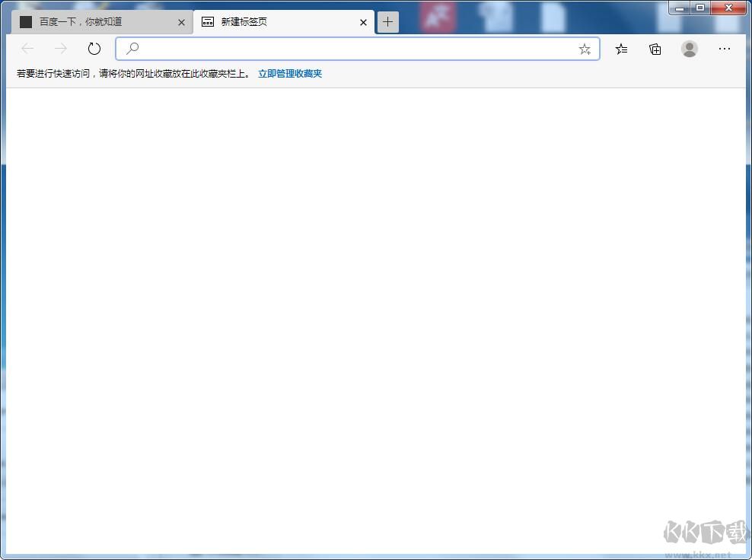752x560 pixels.
Task: Open a new tab with the plus button
Action: pyautogui.click(x=387, y=22)
